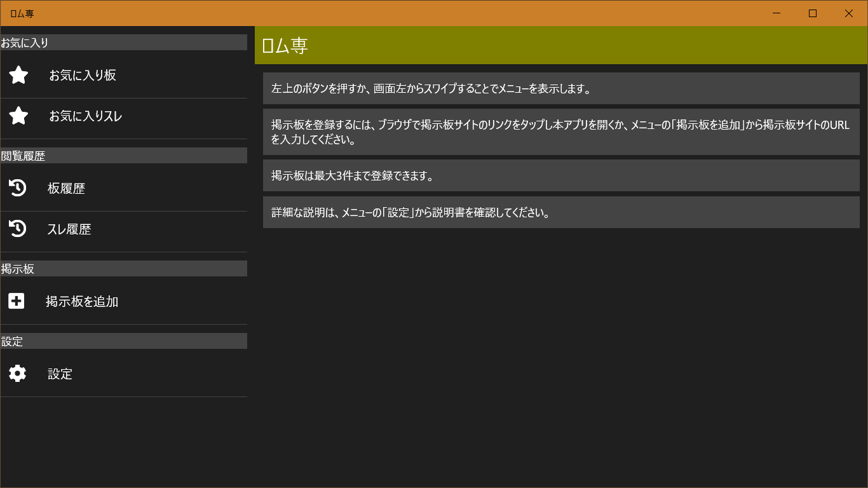
Task: Click the note about registering up to three boards
Action: coord(560,175)
